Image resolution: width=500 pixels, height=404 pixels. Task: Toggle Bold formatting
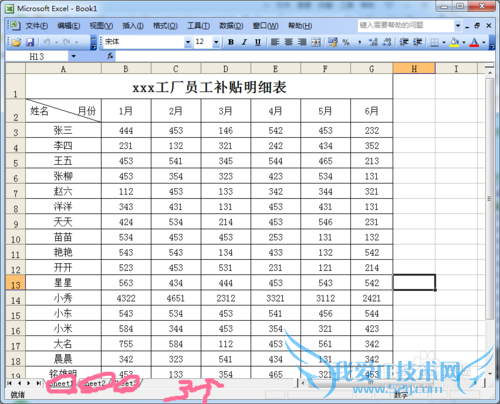tap(231, 42)
